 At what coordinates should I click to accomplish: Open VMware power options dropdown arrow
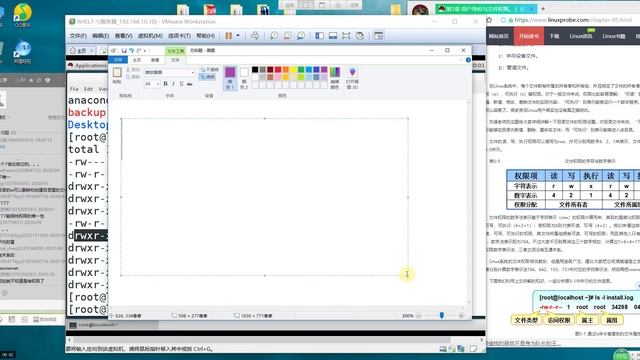238,36
